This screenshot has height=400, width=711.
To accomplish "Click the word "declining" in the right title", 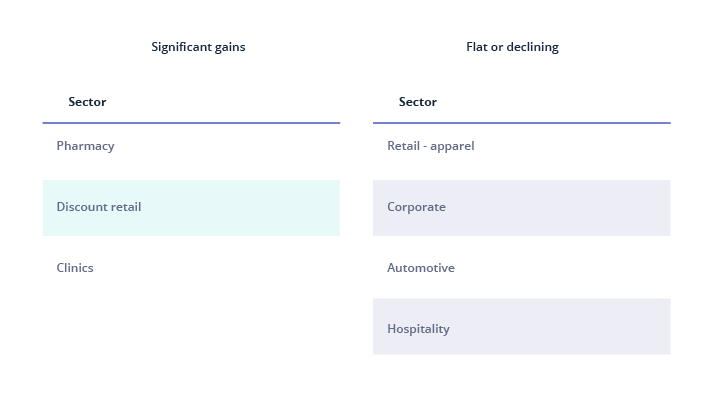I will click(x=532, y=47).
